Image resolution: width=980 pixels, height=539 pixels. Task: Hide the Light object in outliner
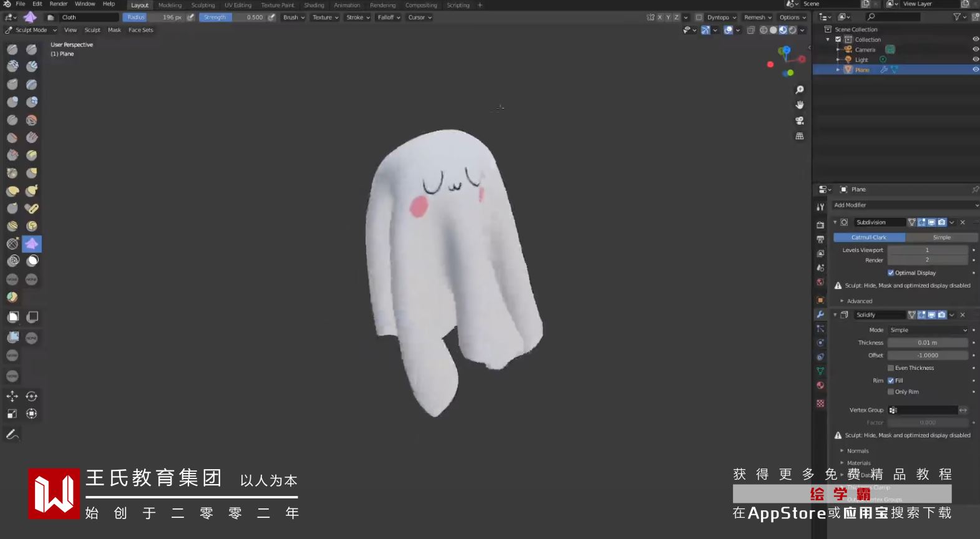pyautogui.click(x=976, y=60)
